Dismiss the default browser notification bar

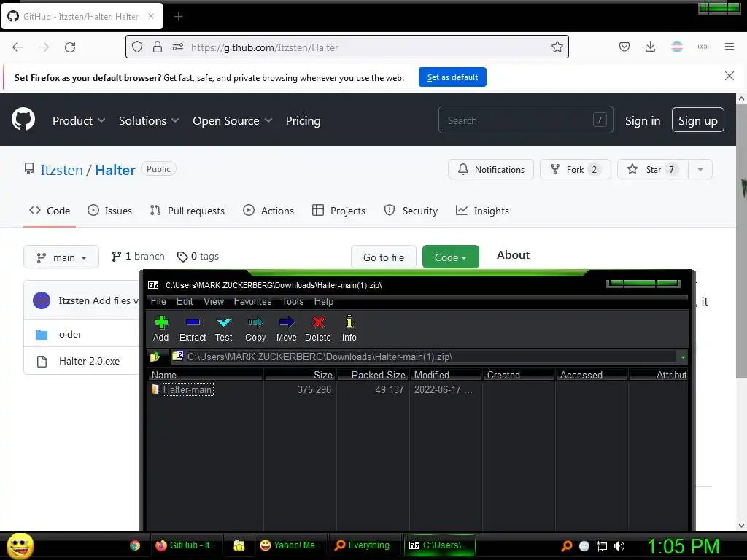(x=729, y=76)
